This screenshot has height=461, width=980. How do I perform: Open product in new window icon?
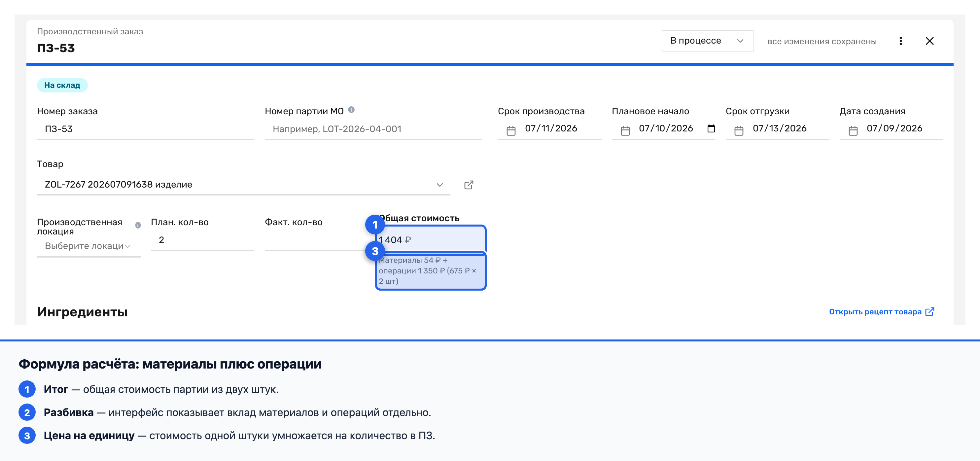[x=469, y=185]
